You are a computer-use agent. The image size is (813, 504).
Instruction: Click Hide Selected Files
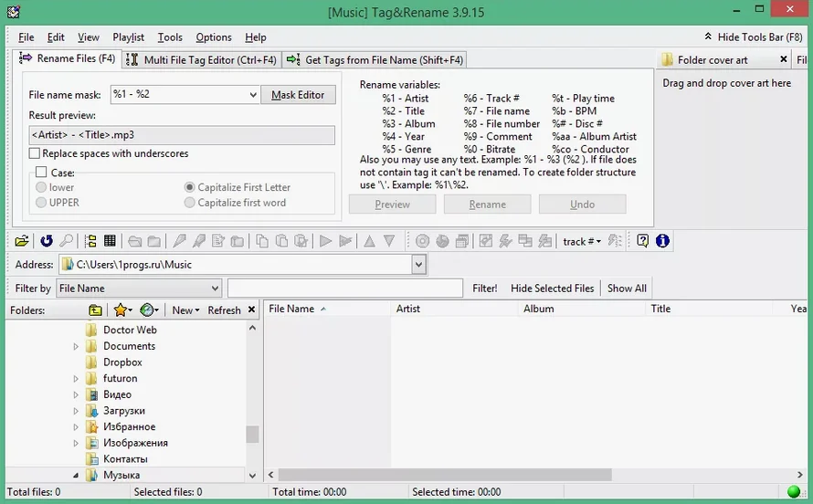click(x=552, y=289)
